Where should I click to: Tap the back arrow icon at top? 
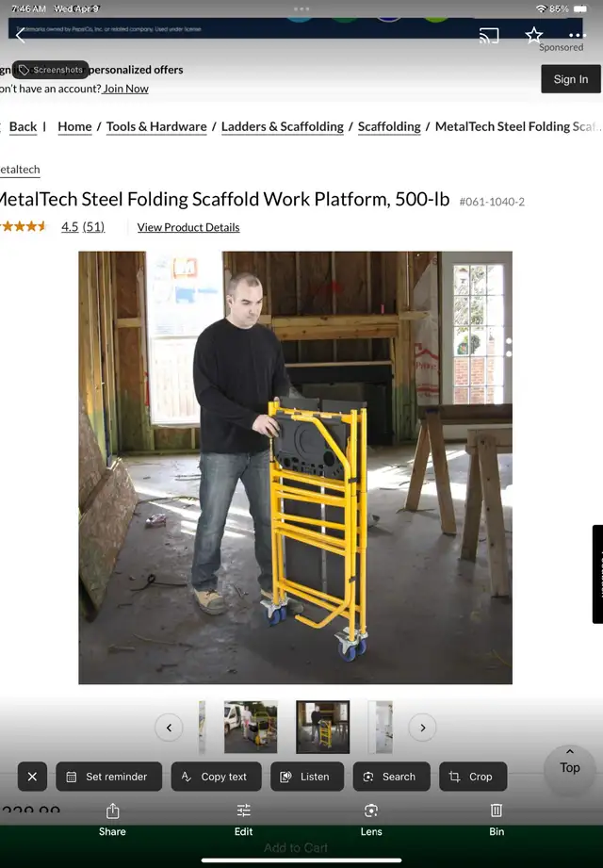(x=21, y=36)
